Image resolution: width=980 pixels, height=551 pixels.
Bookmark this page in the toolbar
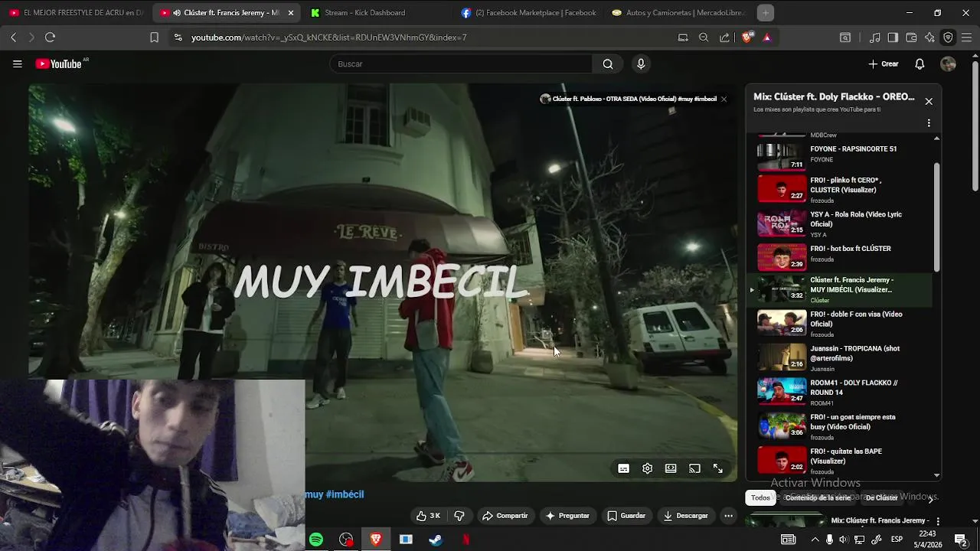[x=154, y=37]
